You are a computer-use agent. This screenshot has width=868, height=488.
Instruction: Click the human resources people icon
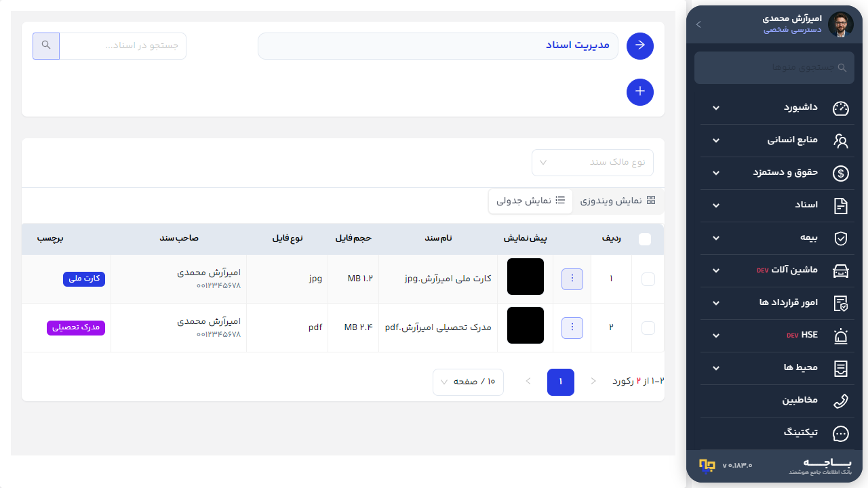pos(841,141)
